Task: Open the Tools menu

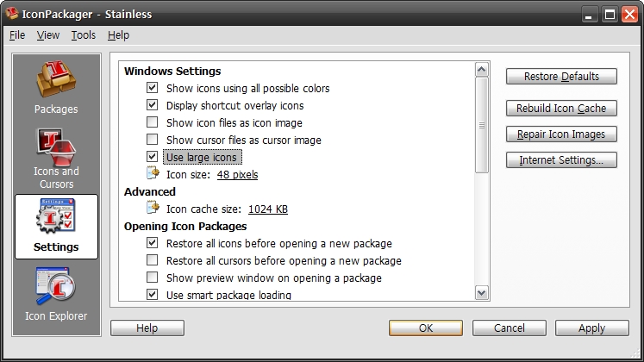Action: click(84, 35)
